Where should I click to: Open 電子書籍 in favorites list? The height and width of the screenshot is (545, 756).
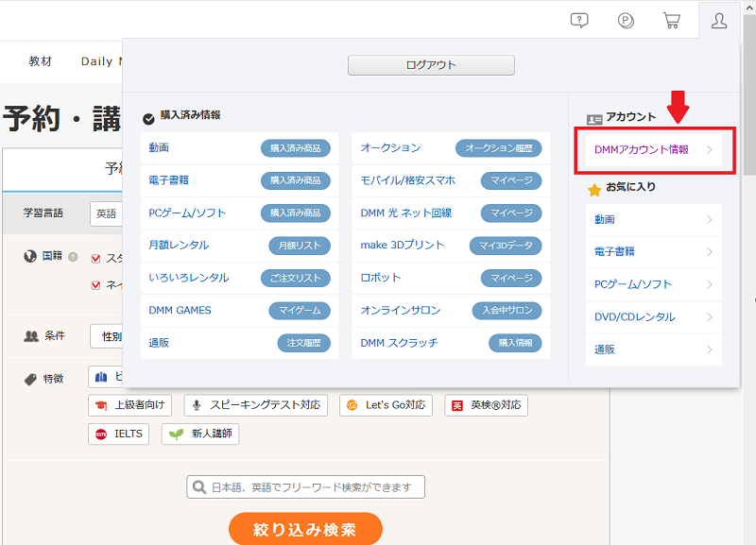653,251
